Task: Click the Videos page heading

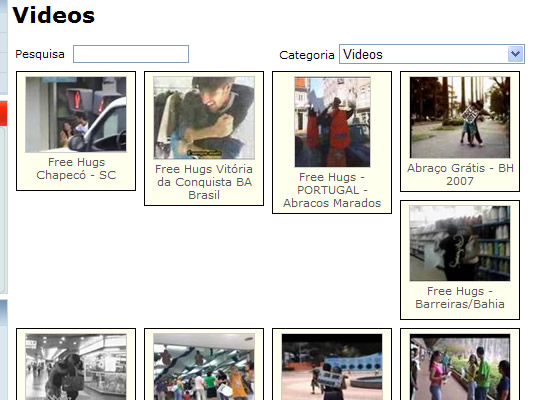Action: (x=54, y=15)
